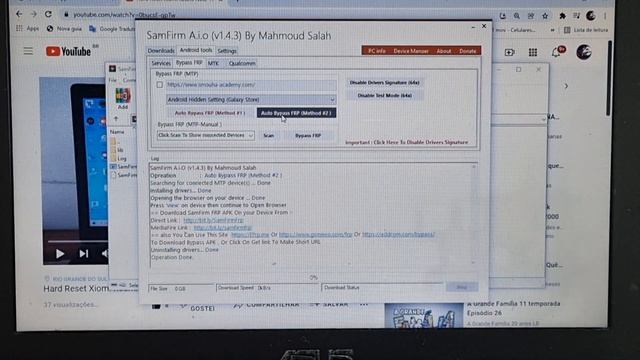Screen dimensions: 640x360
Task: Tick the custom URL checkbox
Action: tap(160, 85)
